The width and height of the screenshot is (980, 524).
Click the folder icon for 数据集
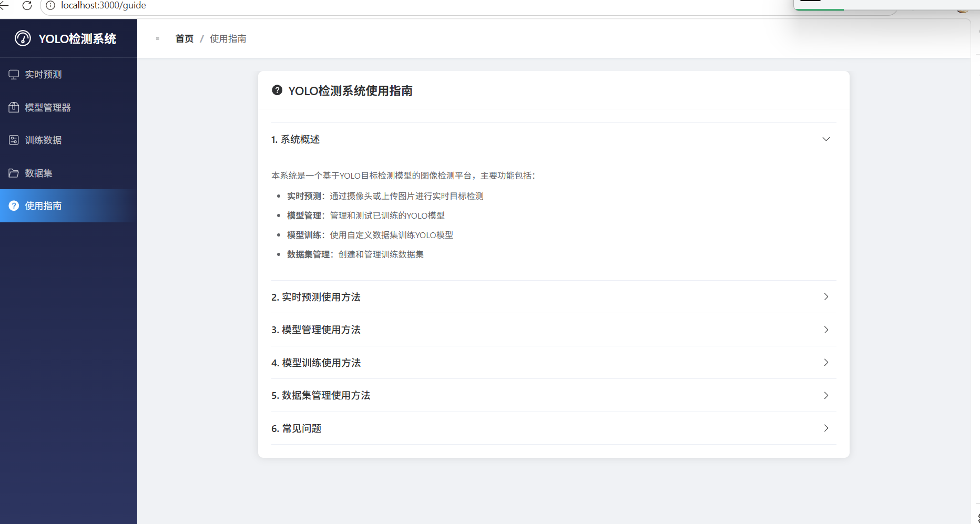pos(14,173)
